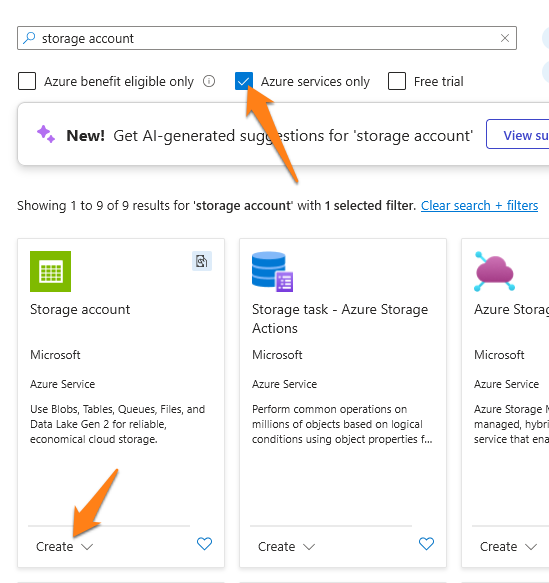The width and height of the screenshot is (549, 583).
Task: Open the Storage task database icon
Action: [272, 271]
